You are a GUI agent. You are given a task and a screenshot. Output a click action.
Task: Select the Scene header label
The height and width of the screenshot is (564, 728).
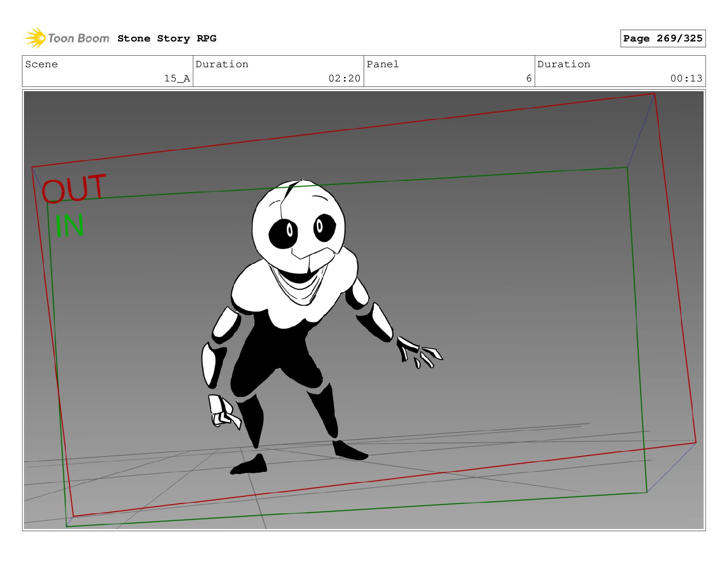(x=41, y=64)
